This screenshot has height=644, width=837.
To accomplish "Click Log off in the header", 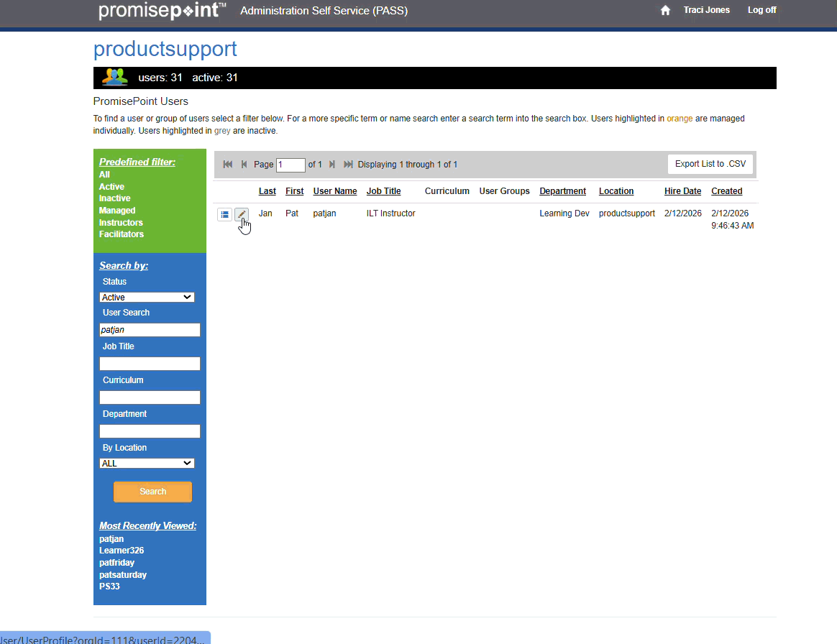I will coord(761,10).
